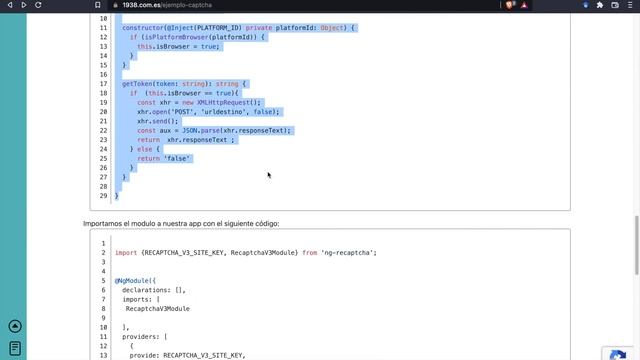Reload the page

coord(38,5)
